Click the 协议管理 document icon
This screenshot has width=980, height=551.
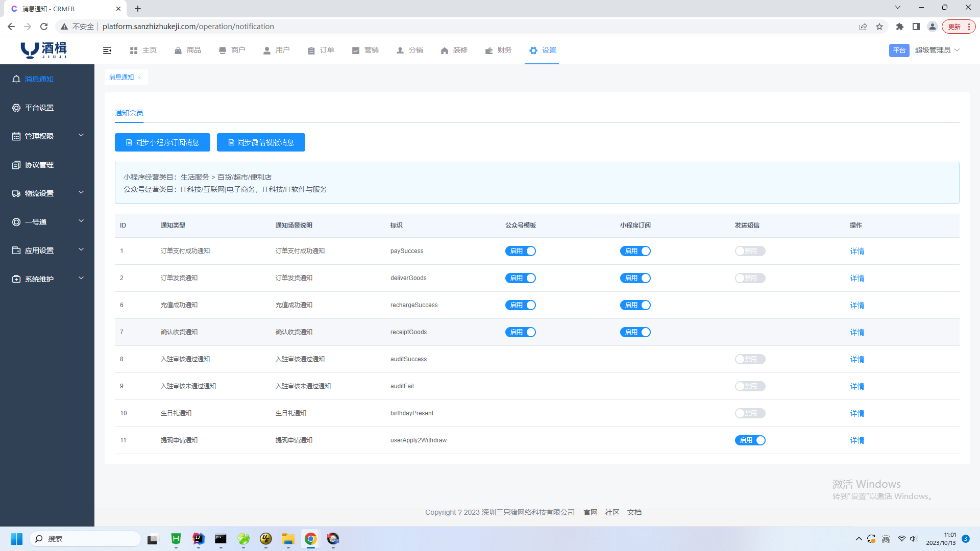click(16, 165)
